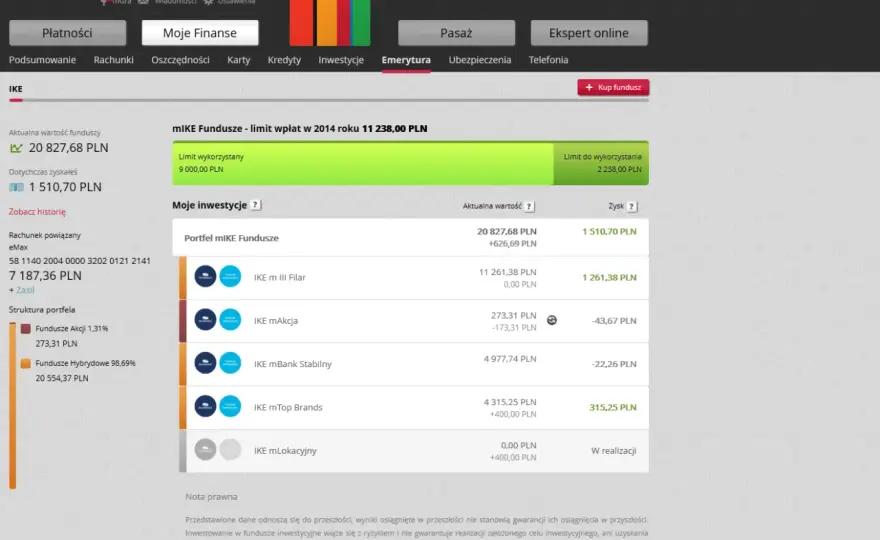Click the 315,25 PLN profit value
The height and width of the screenshot is (540, 880).
pos(613,408)
